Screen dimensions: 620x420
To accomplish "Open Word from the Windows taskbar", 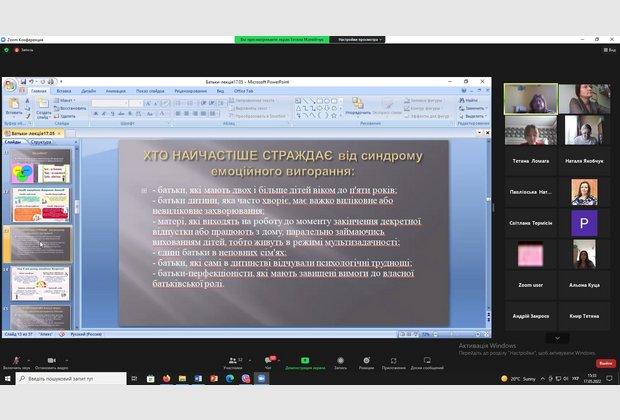I will coord(198,378).
